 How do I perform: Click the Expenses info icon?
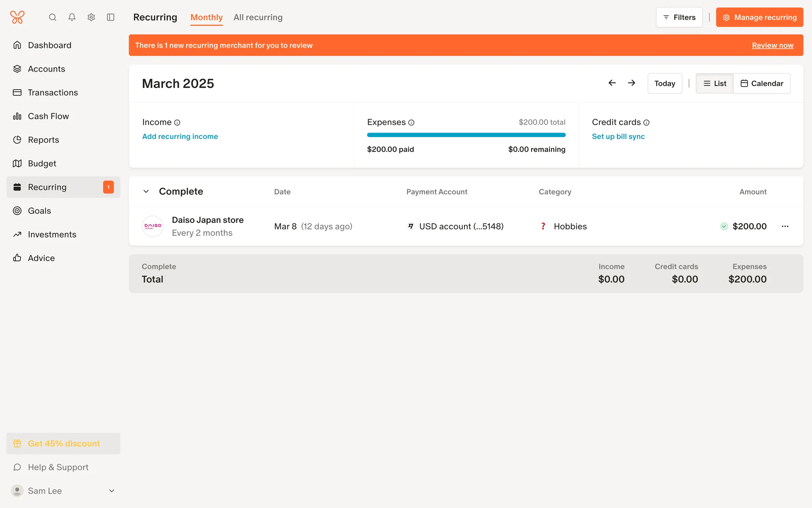point(411,123)
